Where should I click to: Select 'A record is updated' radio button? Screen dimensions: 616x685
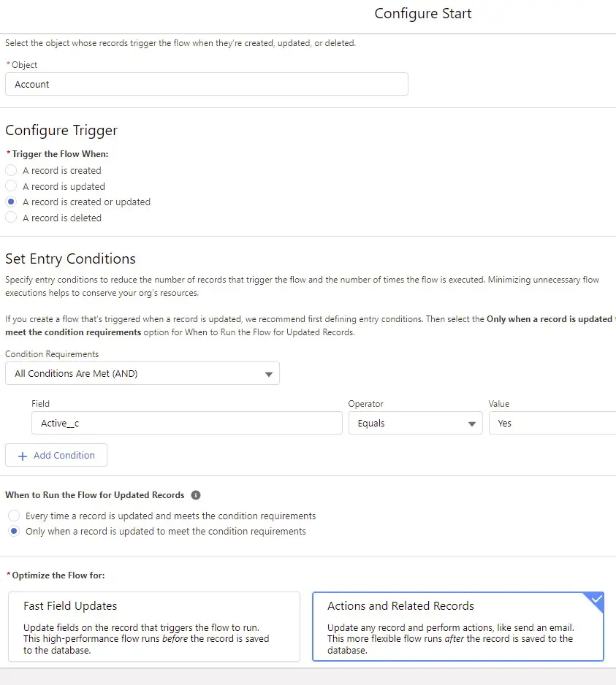pos(11,186)
